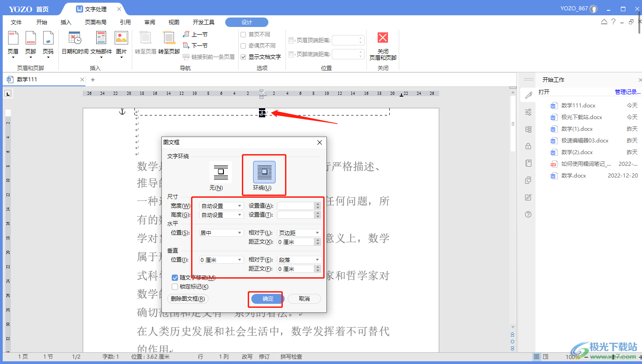
Task: Go to 上一节 previous section
Action: tap(195, 35)
